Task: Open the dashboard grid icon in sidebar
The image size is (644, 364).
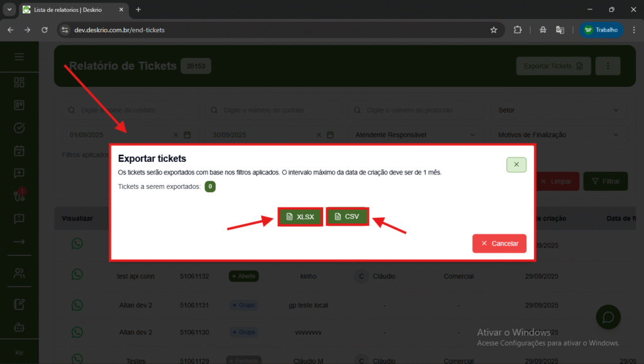Action: [x=19, y=82]
